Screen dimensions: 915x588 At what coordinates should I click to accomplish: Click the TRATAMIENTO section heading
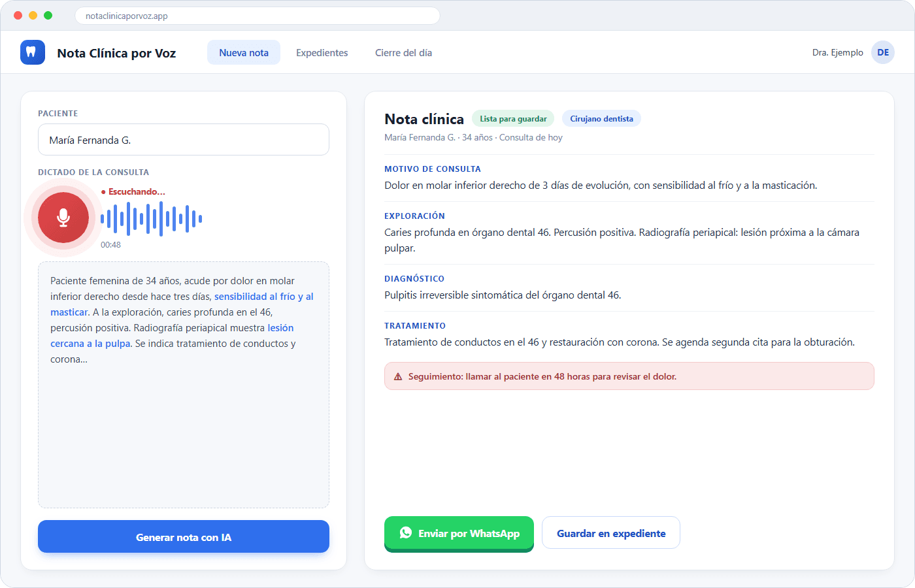point(415,326)
